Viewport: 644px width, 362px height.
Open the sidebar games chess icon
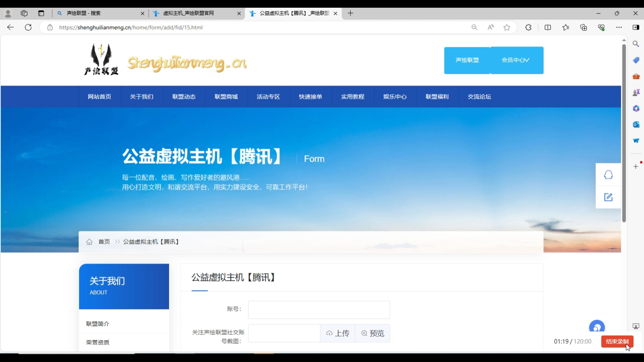point(636,93)
